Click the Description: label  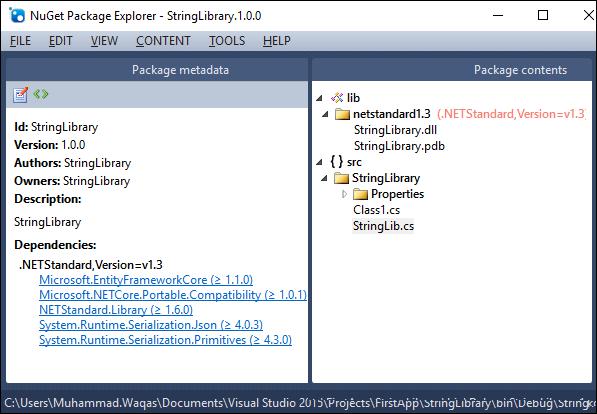(x=48, y=199)
